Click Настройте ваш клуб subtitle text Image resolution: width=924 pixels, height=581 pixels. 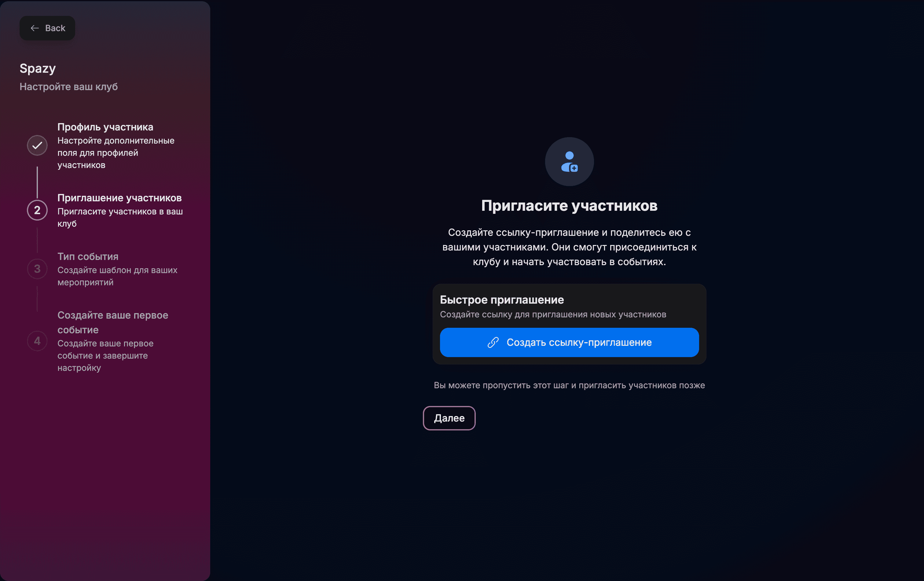point(69,87)
